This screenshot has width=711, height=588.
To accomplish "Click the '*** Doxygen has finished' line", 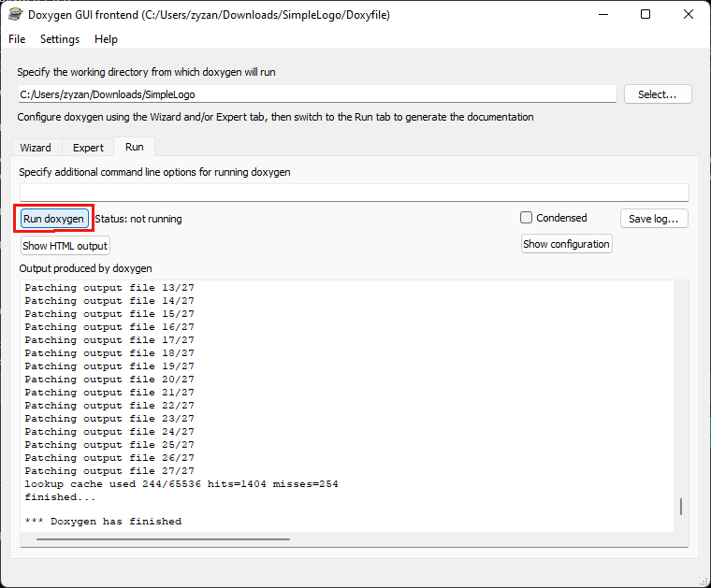I will pos(103,522).
